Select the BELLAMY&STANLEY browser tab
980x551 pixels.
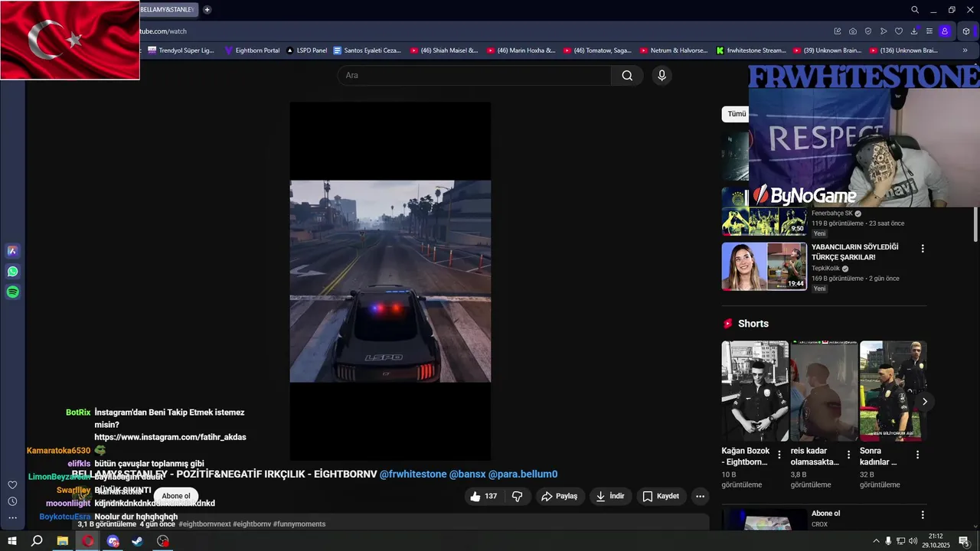tap(168, 10)
